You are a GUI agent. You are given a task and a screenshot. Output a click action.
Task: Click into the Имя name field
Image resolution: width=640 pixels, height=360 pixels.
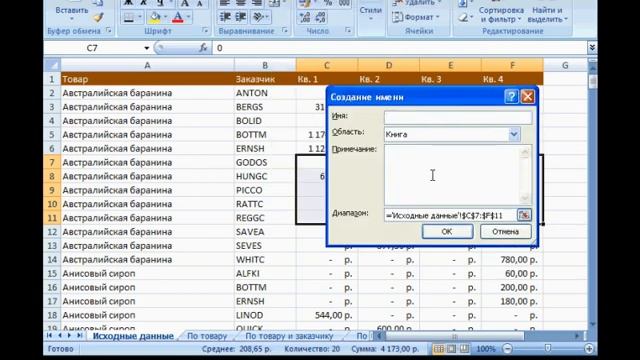[x=458, y=118]
